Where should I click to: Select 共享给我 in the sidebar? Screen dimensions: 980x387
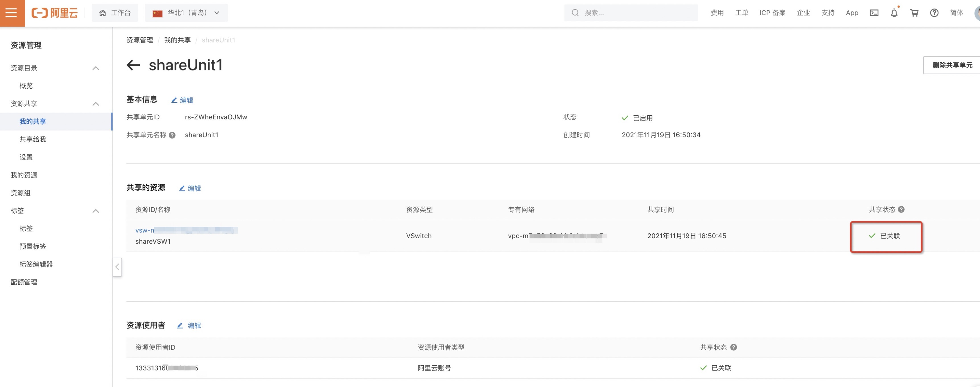click(x=33, y=139)
